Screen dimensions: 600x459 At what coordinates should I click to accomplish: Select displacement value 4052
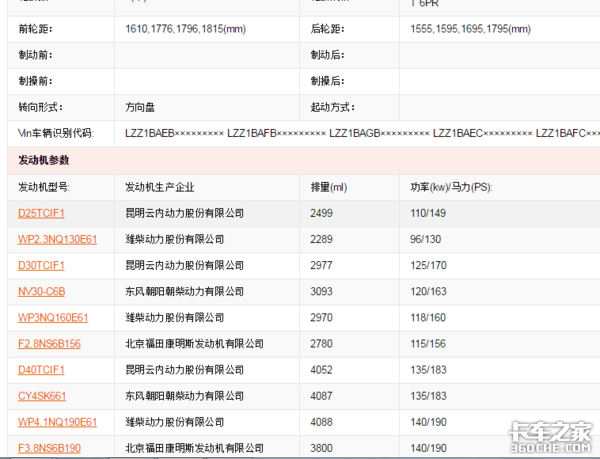click(x=321, y=370)
